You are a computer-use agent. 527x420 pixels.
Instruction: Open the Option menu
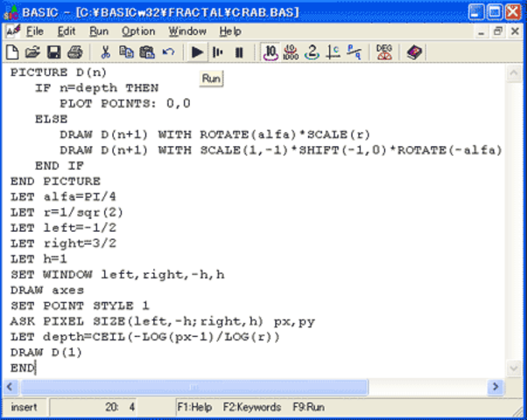click(x=138, y=31)
